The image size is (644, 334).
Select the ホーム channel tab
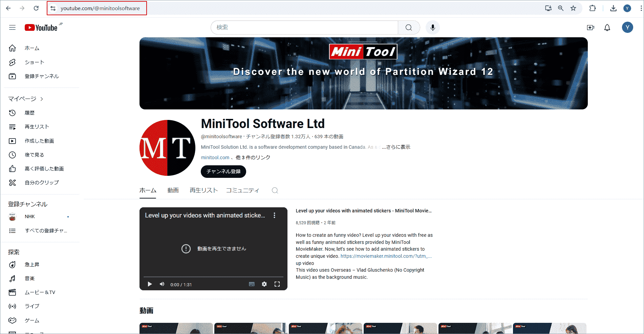pos(148,190)
